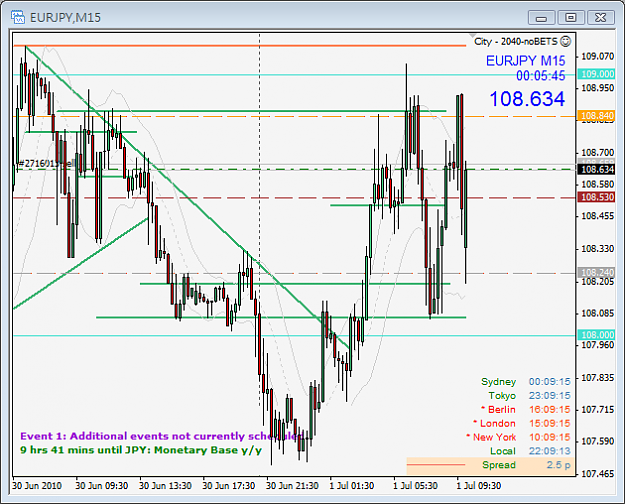Viewport: 625px width, 504px height.
Task: Click the New York session time 10:09:15
Action: pyautogui.click(x=550, y=437)
